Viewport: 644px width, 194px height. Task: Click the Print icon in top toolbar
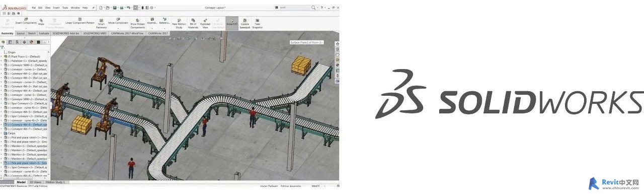[122, 8]
